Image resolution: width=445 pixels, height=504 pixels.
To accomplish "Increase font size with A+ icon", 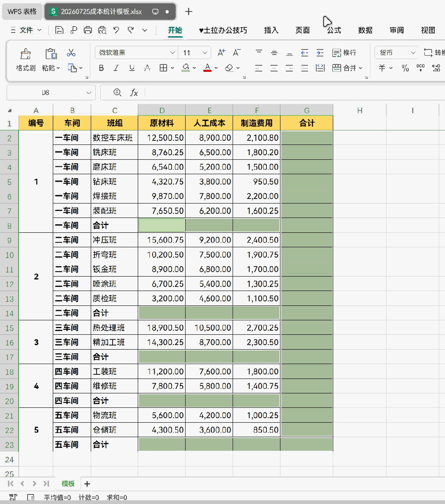I will tap(221, 53).
